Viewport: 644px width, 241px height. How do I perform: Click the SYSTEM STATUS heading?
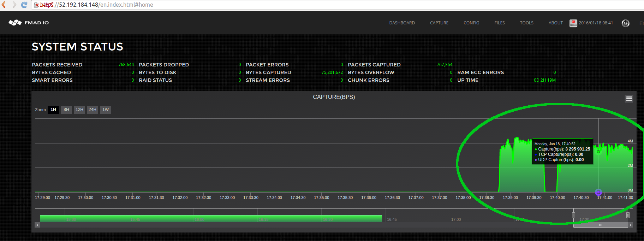point(77,47)
